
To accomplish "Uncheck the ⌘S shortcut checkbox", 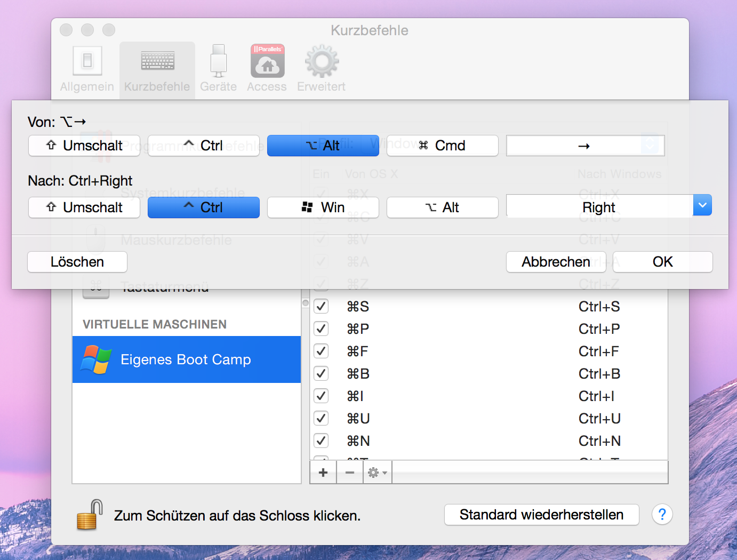I will [x=321, y=307].
